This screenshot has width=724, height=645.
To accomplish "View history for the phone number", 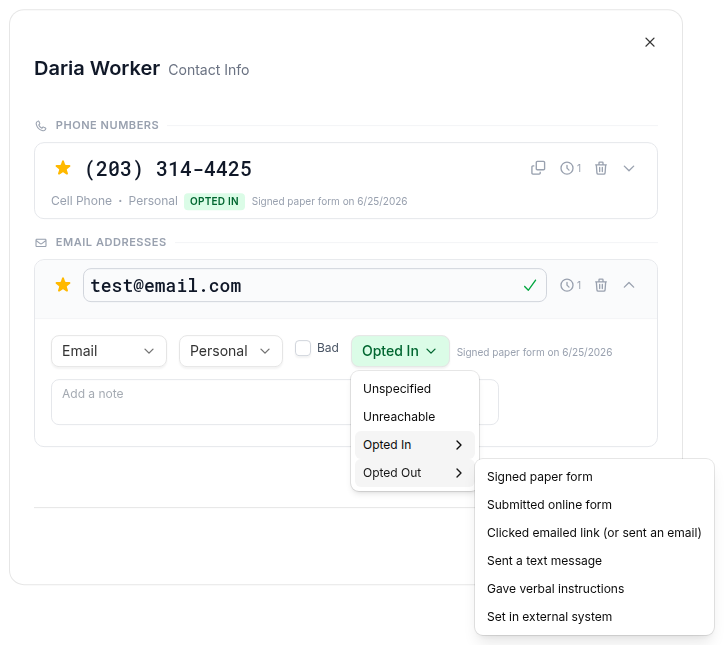I will (570, 168).
